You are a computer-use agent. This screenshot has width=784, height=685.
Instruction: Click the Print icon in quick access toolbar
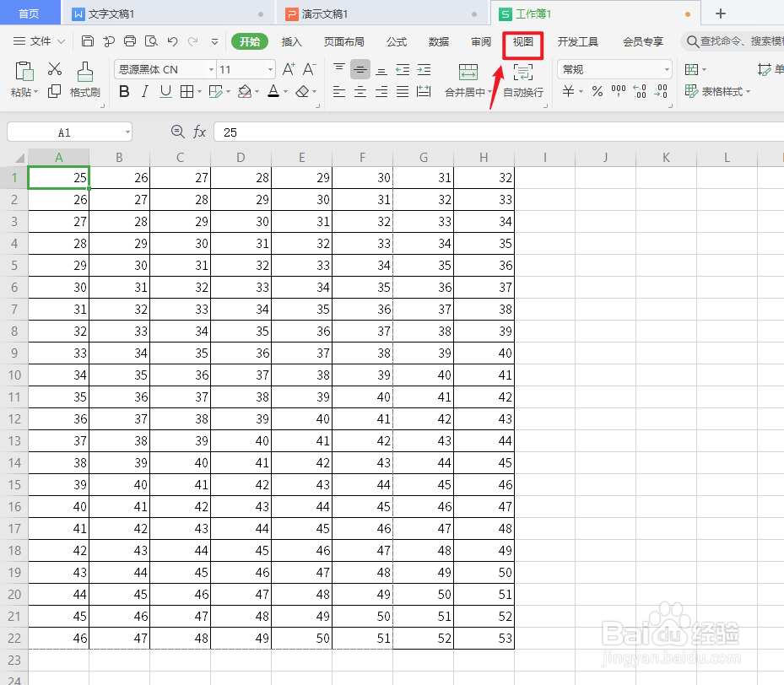coord(130,41)
